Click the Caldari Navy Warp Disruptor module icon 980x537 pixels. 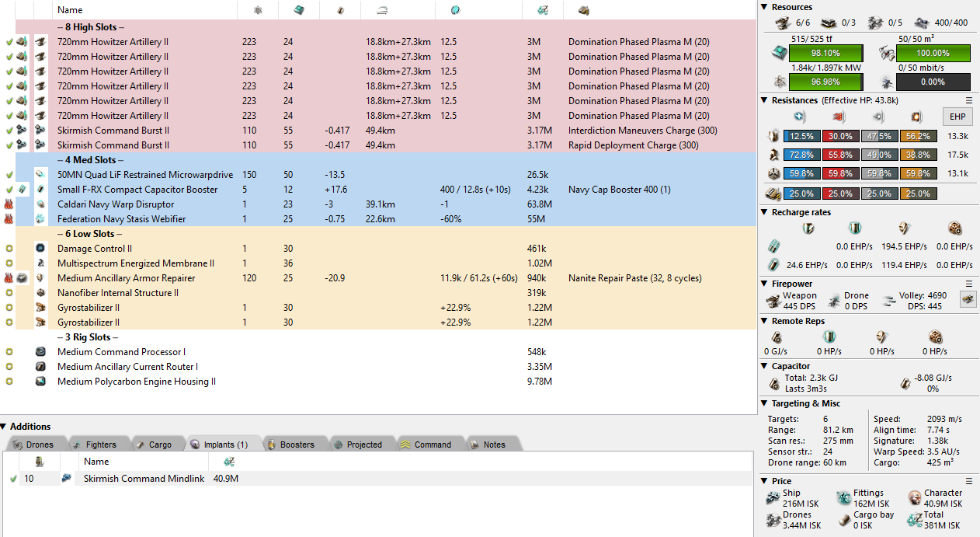[x=40, y=204]
